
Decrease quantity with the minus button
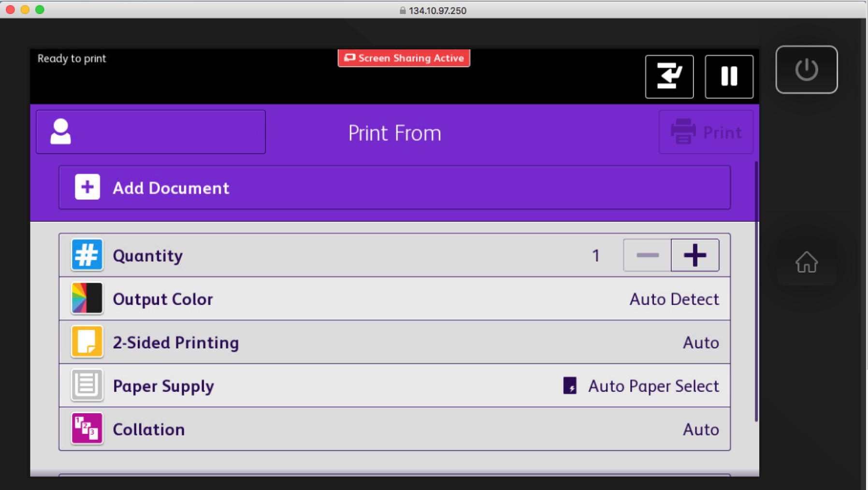click(647, 255)
